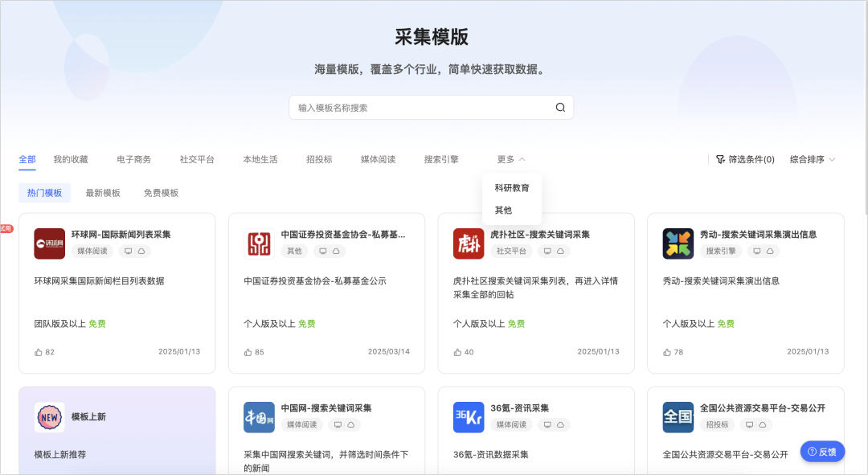This screenshot has width=868, height=475.
Task: Open the 环球网-国际新闻列表采集 title
Action: point(121,235)
